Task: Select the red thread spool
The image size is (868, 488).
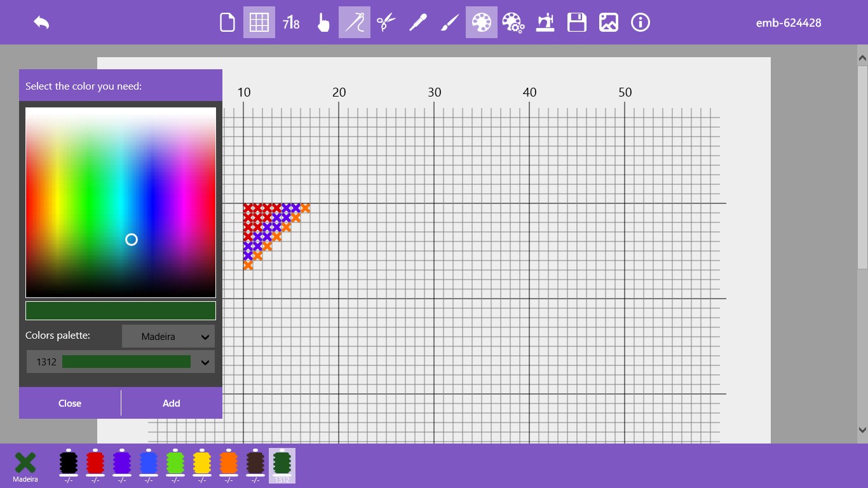Action: pos(95,463)
